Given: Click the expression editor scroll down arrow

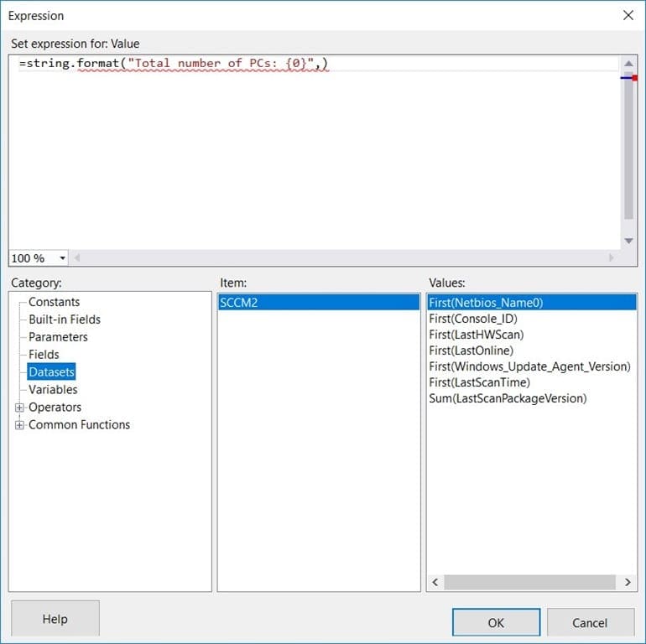Looking at the screenshot, I should click(628, 241).
